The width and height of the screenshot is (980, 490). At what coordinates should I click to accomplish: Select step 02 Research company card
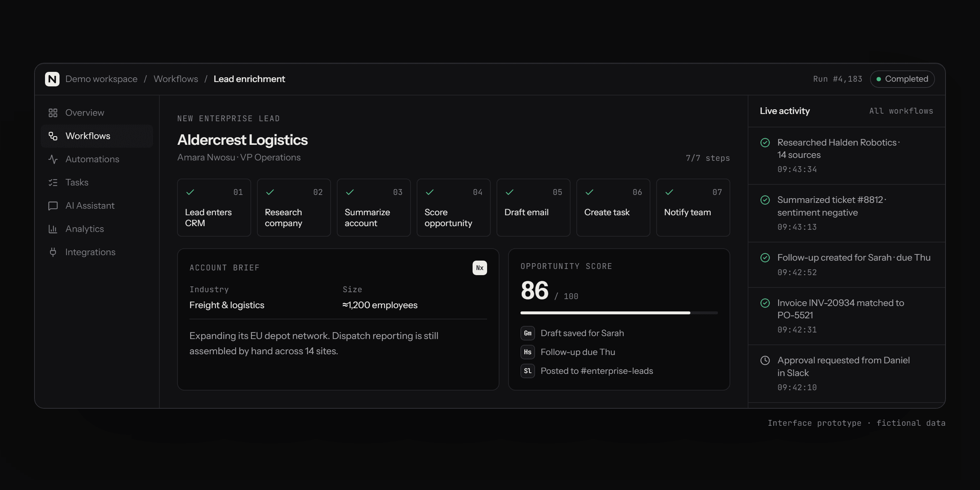294,208
